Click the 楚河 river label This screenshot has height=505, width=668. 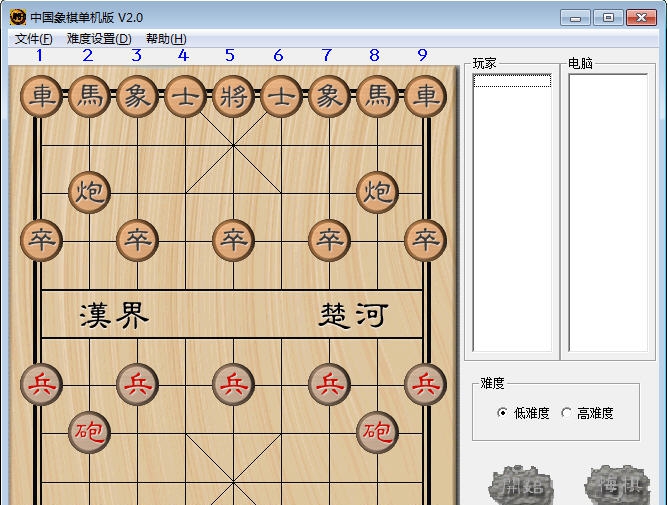[354, 316]
